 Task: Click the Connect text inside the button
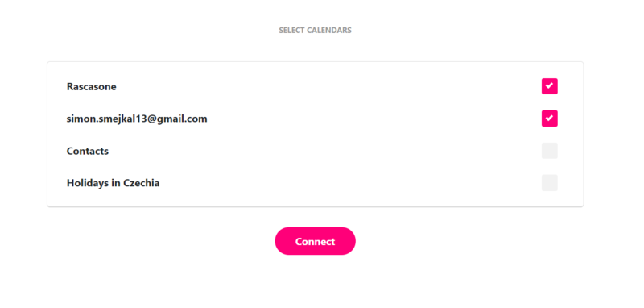315,241
